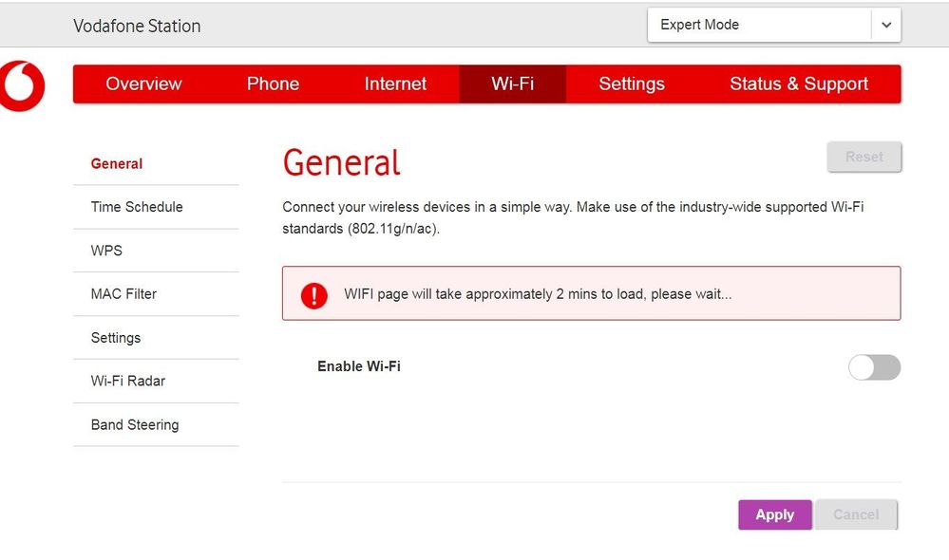Click the Vodafone Station title text
The height and width of the screenshot is (560, 949).
pos(137,26)
